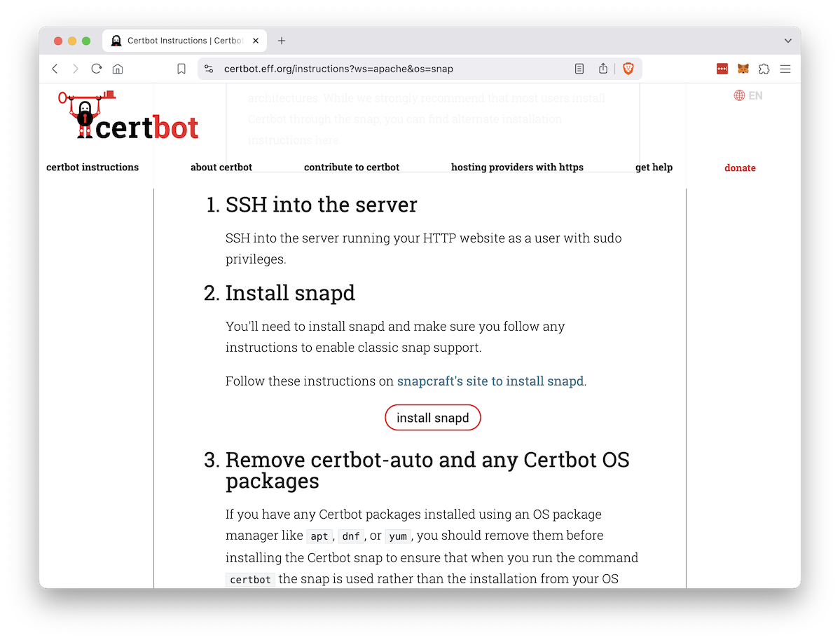Click the apt code snippet
Image resolution: width=840 pixels, height=640 pixels.
tap(319, 536)
